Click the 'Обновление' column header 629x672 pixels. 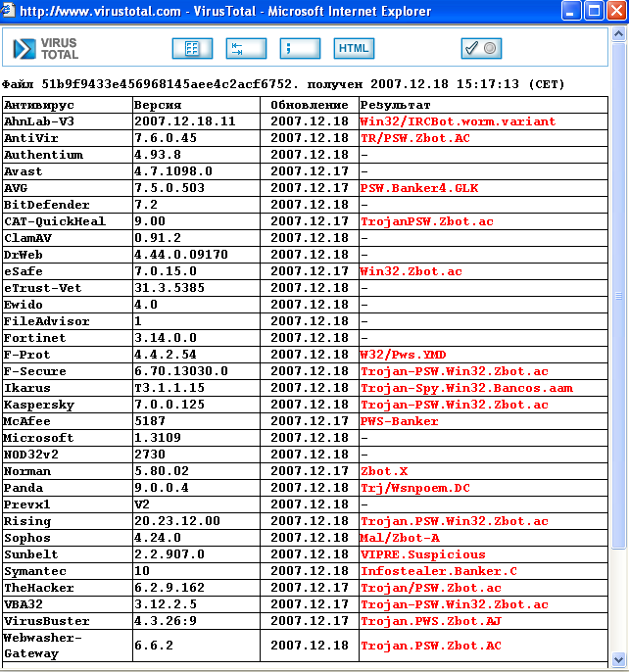click(x=310, y=105)
